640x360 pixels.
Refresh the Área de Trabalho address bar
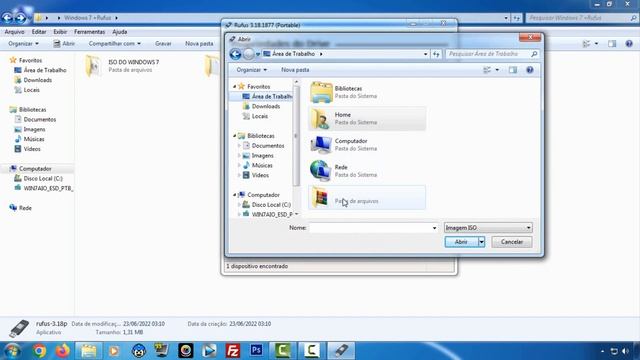(x=436, y=54)
